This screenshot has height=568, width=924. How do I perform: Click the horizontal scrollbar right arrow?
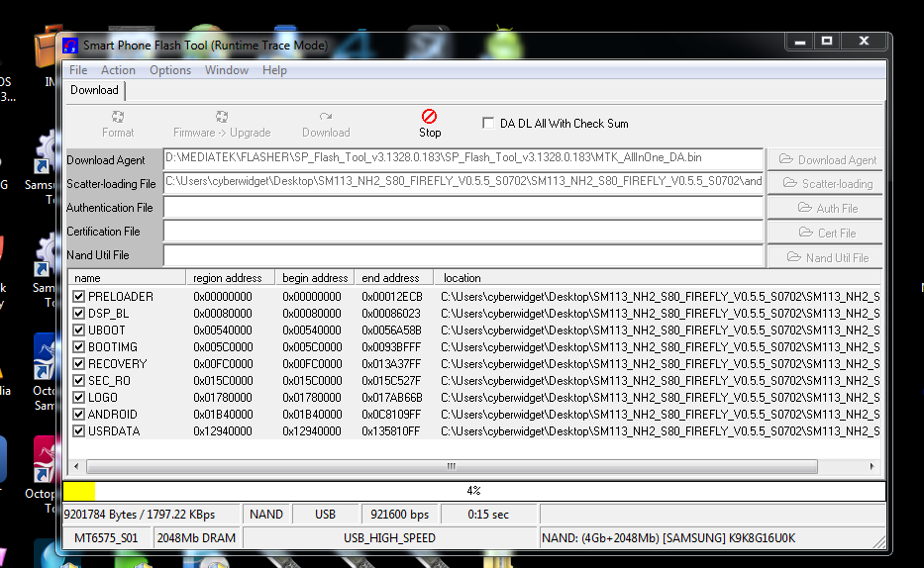873,467
